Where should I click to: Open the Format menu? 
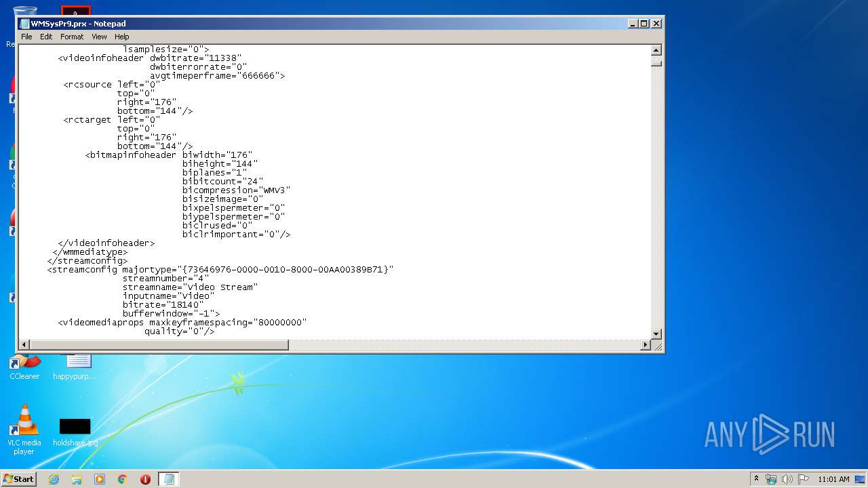pyautogui.click(x=72, y=37)
